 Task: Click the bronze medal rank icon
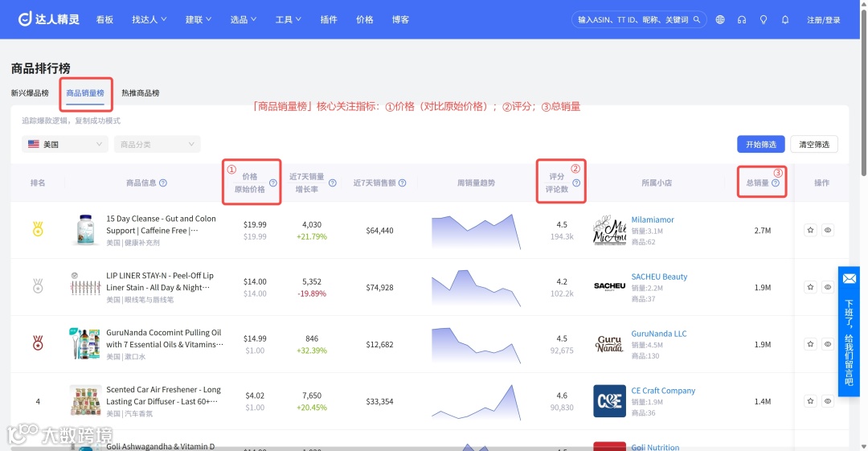[x=38, y=343]
